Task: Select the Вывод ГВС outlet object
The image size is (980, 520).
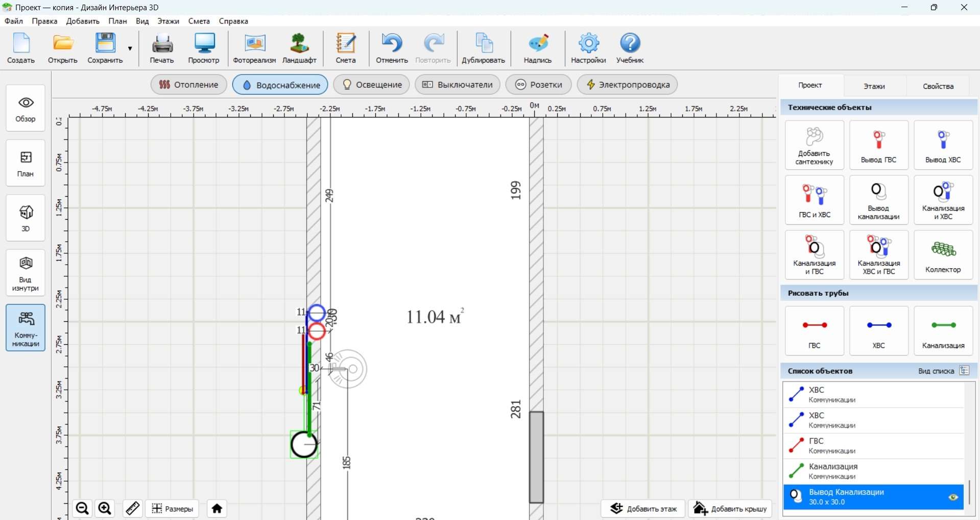Action: (878, 145)
